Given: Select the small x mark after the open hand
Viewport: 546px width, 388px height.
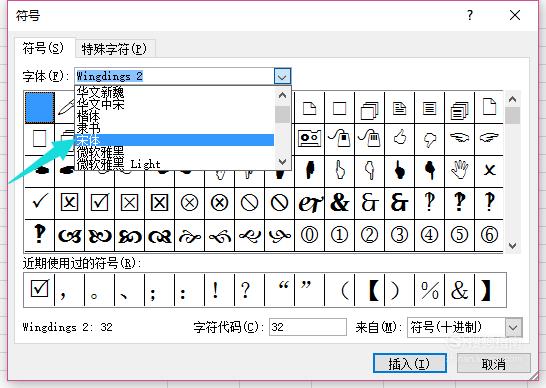Looking at the screenshot, I should click(x=489, y=170).
